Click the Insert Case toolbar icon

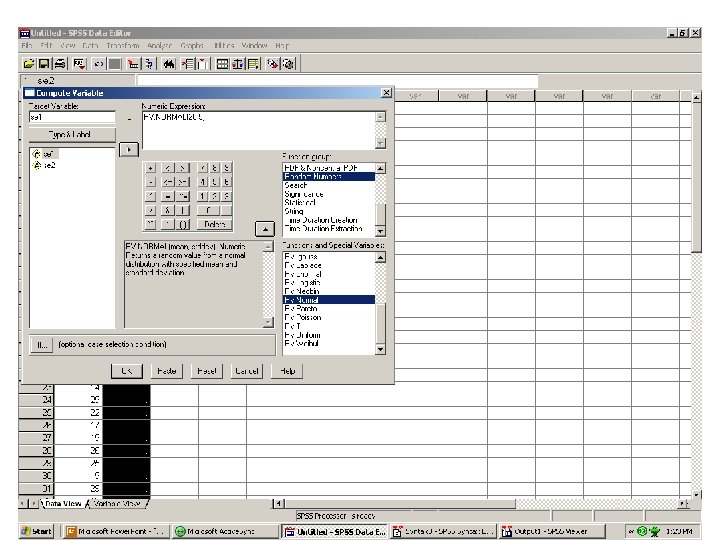point(187,64)
